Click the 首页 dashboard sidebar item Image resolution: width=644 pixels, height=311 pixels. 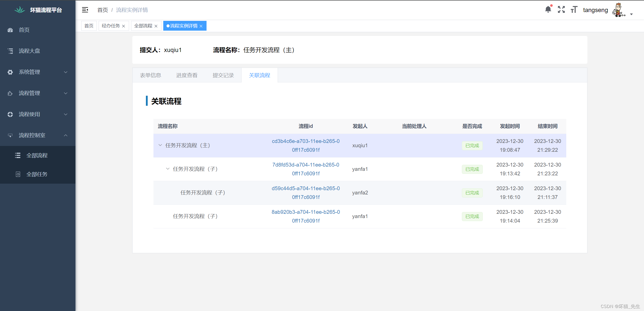24,30
